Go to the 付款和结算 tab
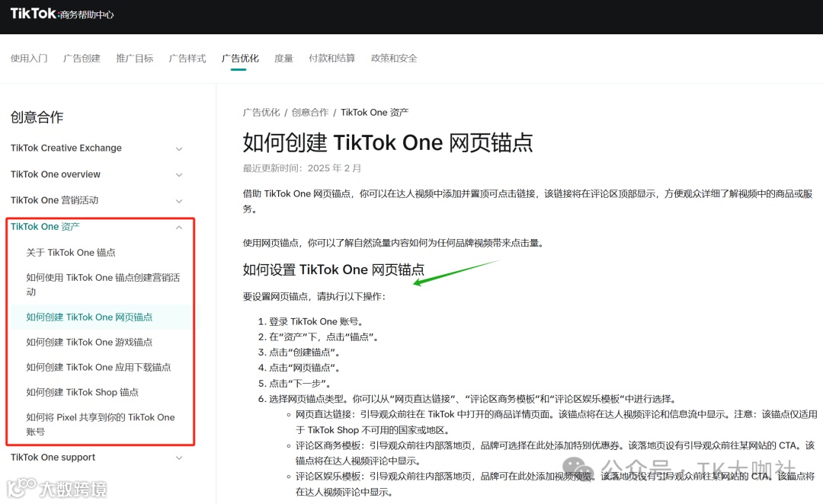 331,58
